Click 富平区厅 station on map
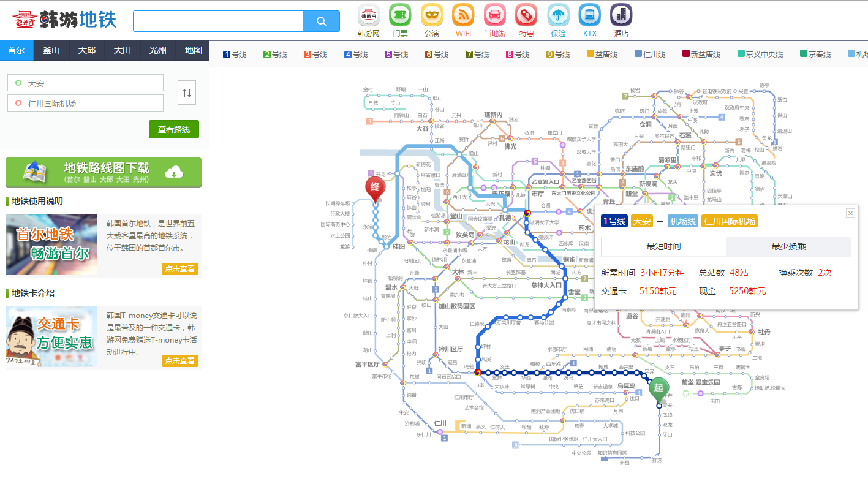Image resolution: width=868 pixels, height=481 pixels. tap(368, 364)
